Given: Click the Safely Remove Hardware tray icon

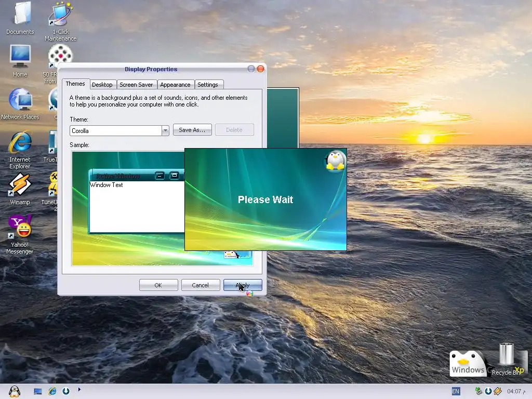Looking at the screenshot, I should point(478,392).
